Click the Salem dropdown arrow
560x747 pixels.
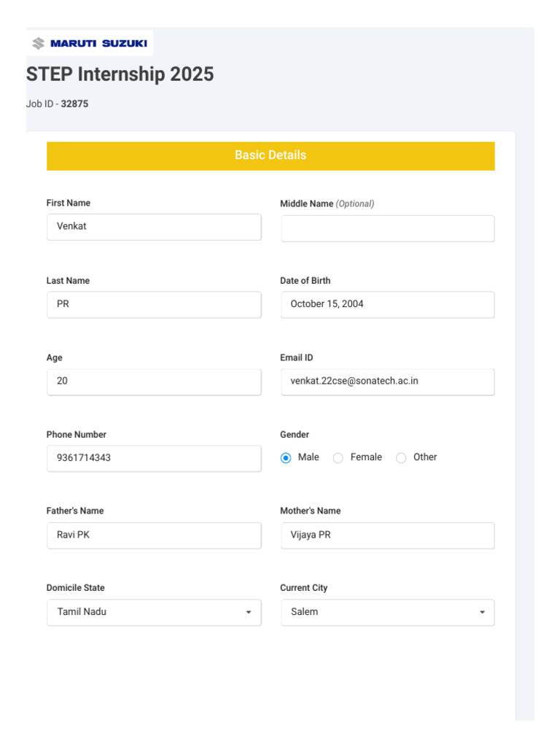click(x=482, y=612)
